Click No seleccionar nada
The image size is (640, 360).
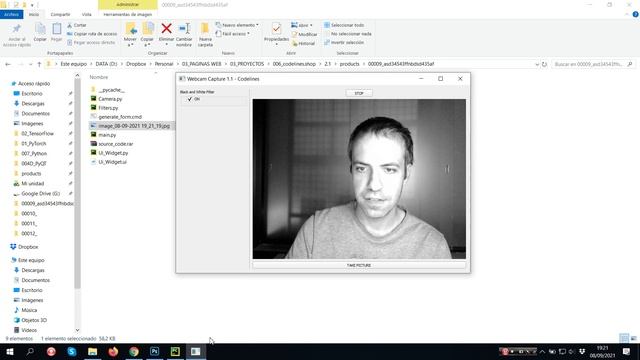[348, 34]
